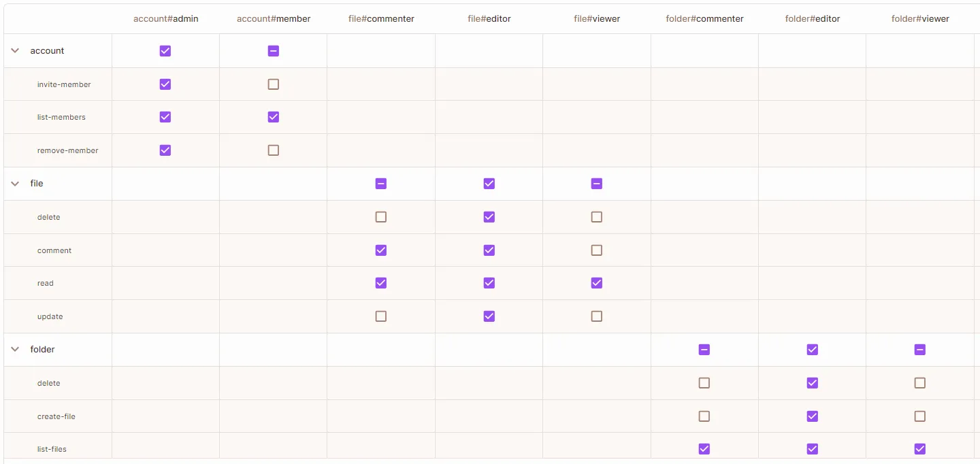Viewport: 980px width, 464px height.
Task: Enable file update for file#viewer
Action: (597, 316)
